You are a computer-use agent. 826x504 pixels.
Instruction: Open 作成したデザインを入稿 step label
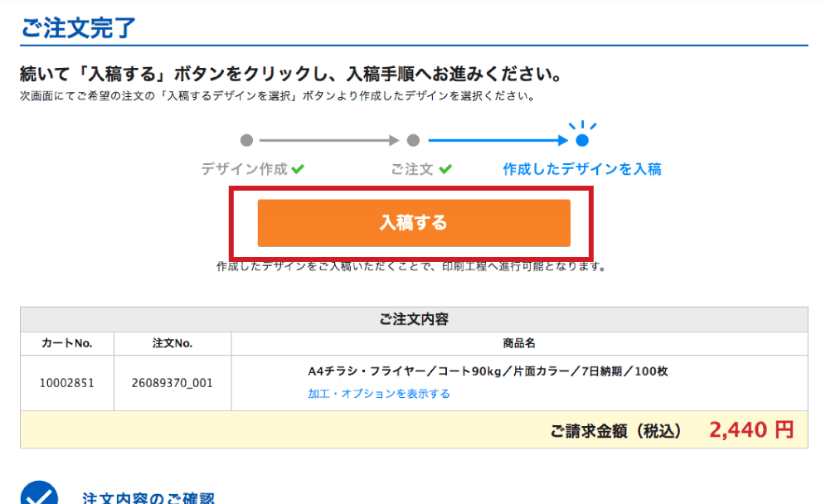point(581,170)
